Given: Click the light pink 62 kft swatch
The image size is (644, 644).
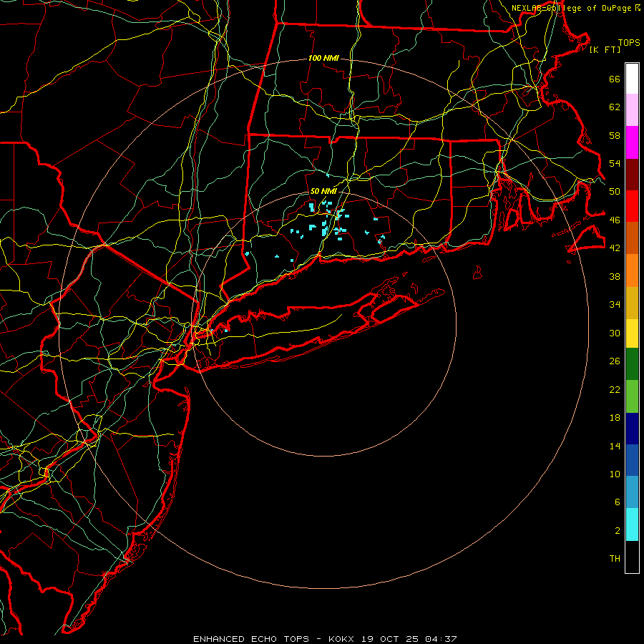Looking at the screenshot, I should click(632, 110).
